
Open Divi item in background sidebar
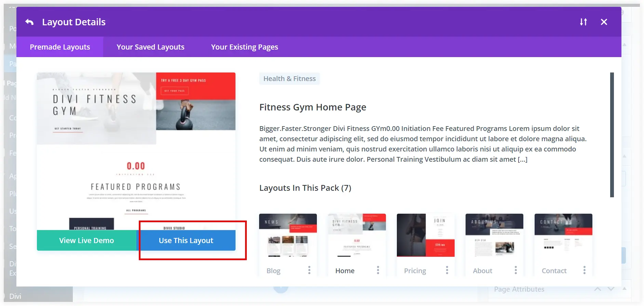coord(15,296)
